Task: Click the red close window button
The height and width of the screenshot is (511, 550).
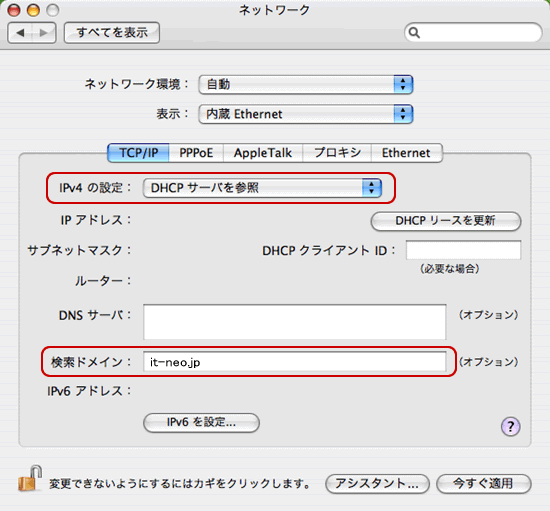Action: [x=14, y=10]
